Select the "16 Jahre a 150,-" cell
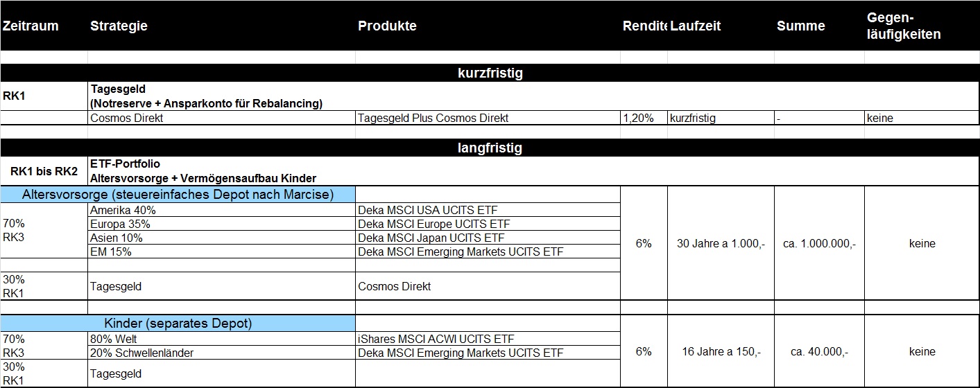The width and height of the screenshot is (980, 388). point(721,352)
